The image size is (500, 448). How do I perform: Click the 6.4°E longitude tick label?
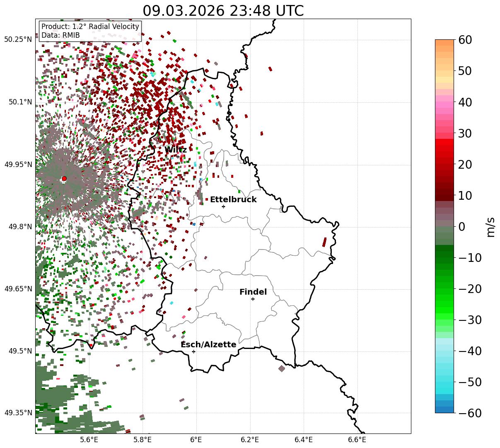point(304,440)
